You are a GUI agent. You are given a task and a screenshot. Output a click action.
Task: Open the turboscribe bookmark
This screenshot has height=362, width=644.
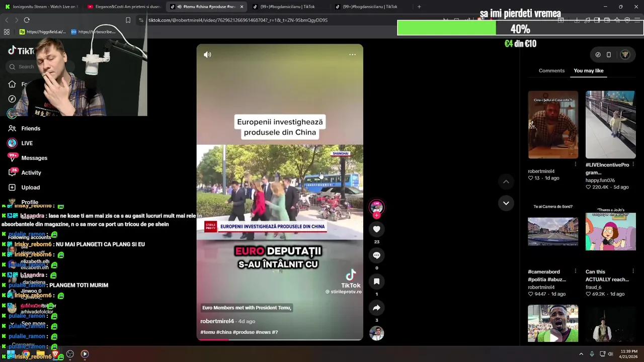[94, 32]
